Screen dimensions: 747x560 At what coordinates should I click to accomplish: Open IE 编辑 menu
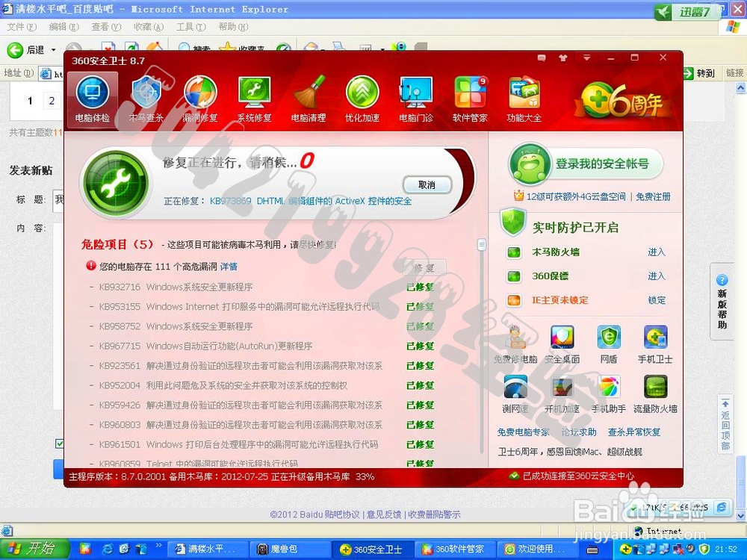coord(63,27)
